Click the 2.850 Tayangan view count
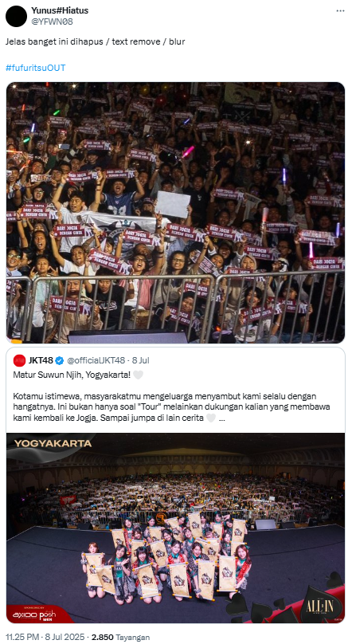This screenshot has height=644, width=352. (x=120, y=637)
